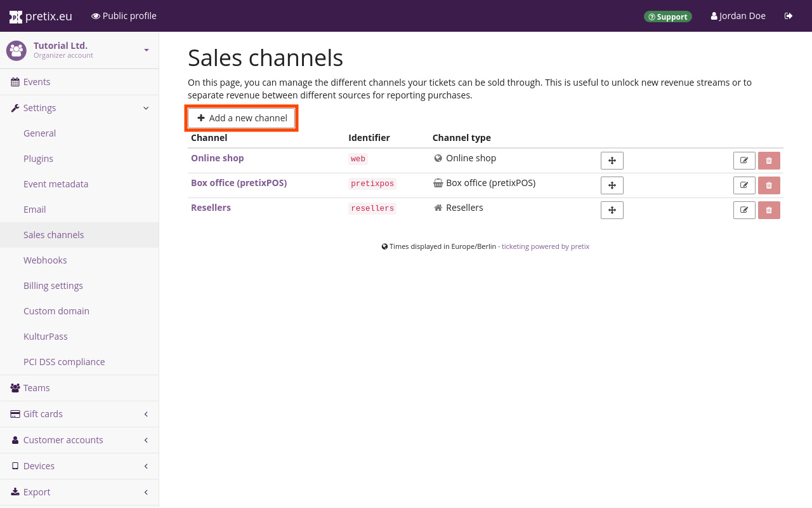Edit the Resellers channel with pencil icon
The width and height of the screenshot is (812, 508).
pos(743,210)
